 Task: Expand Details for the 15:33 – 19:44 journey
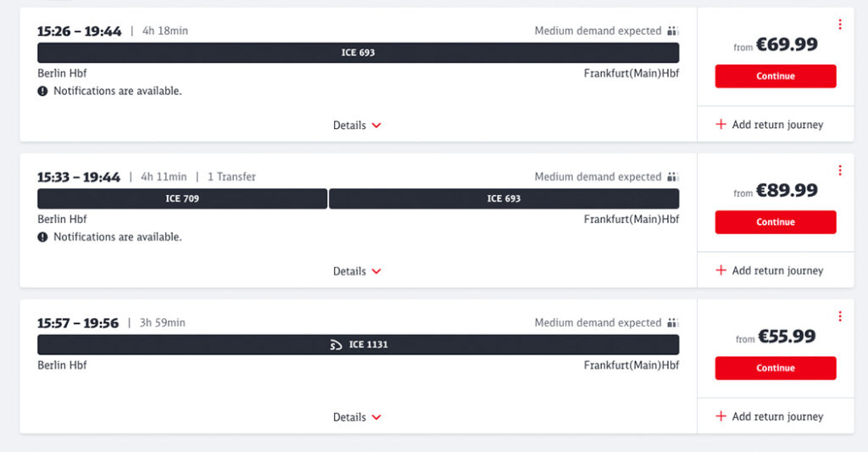[357, 271]
